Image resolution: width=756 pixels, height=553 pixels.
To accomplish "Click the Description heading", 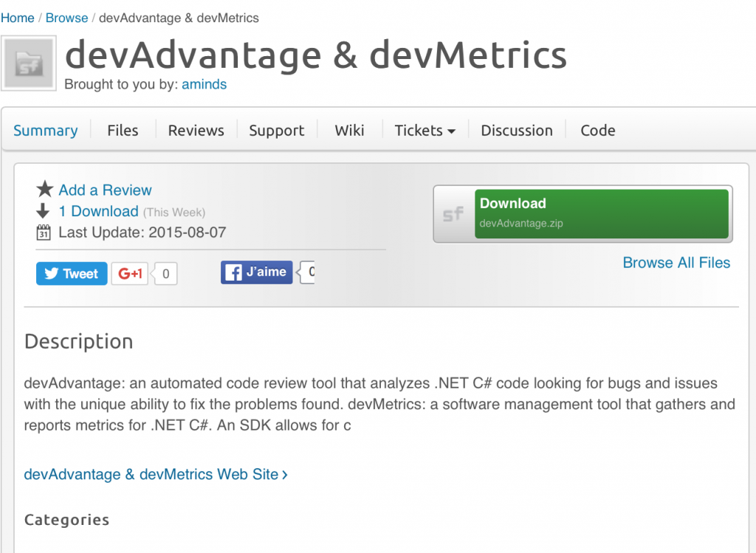I will pos(78,341).
